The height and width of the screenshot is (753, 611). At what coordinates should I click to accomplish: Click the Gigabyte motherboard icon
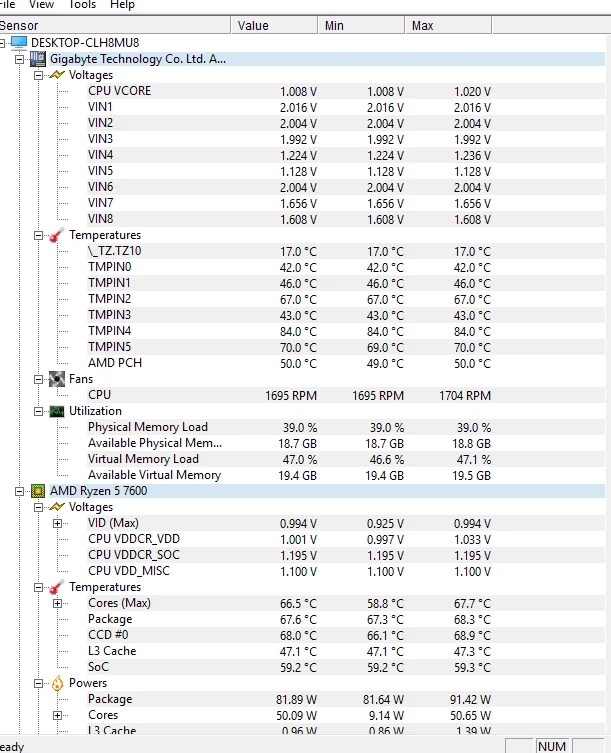click(x=38, y=59)
